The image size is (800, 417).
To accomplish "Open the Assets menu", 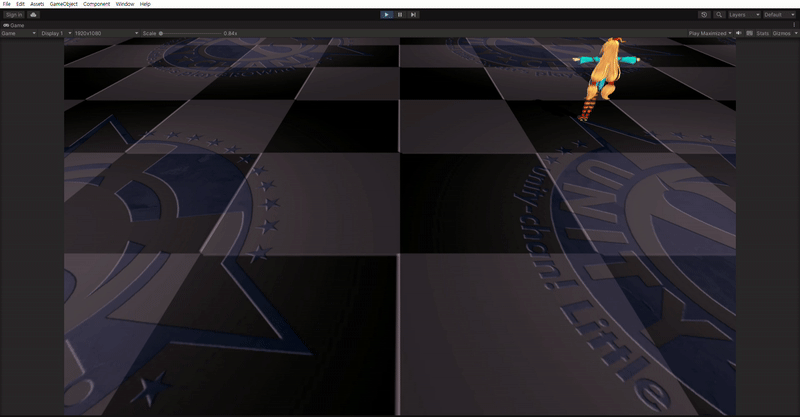I will (x=37, y=4).
